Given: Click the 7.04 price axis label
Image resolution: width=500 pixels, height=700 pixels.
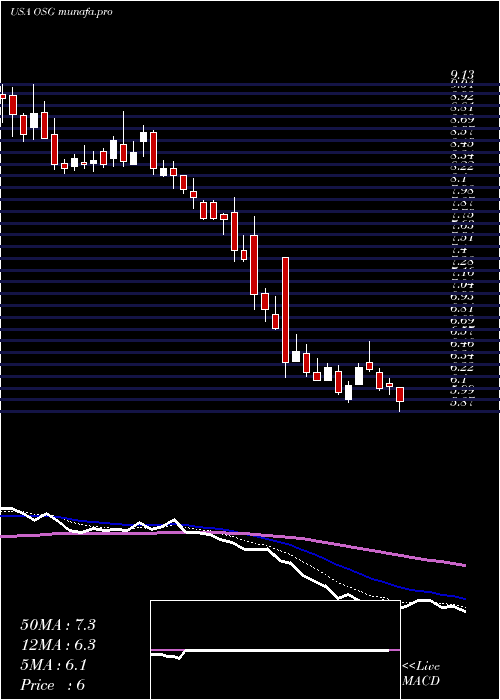Looking at the screenshot, I should (462, 284).
